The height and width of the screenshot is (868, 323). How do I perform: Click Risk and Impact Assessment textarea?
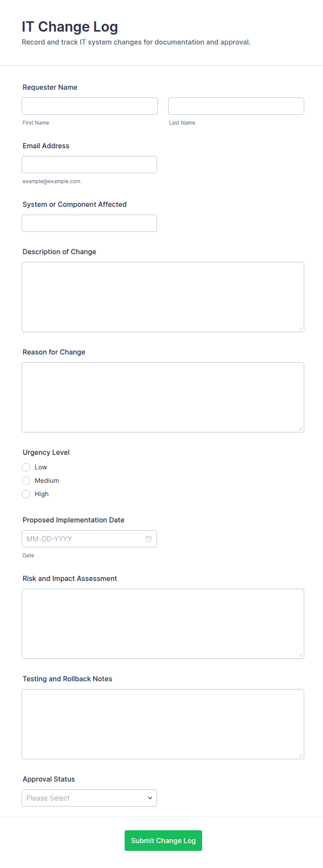click(163, 624)
